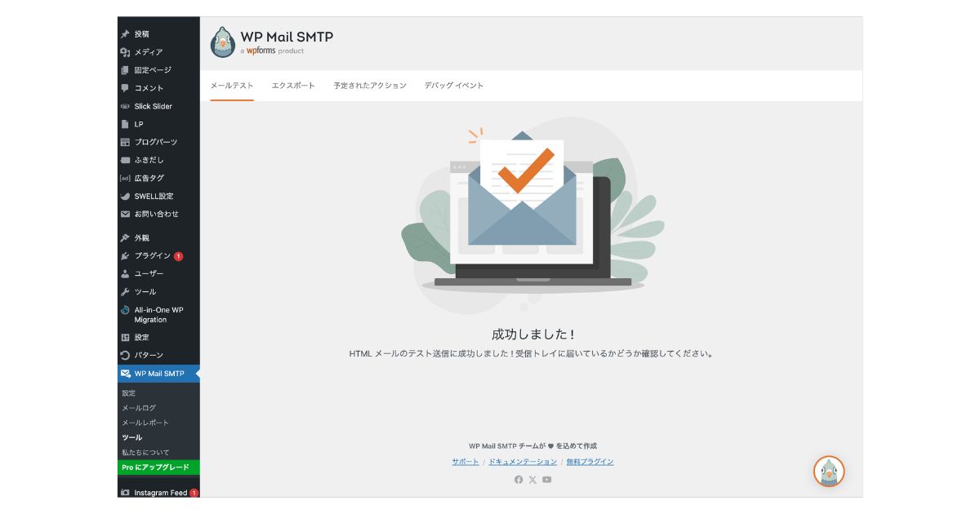Click the All-in-One WP Migration icon
The height and width of the screenshot is (514, 980).
125,310
